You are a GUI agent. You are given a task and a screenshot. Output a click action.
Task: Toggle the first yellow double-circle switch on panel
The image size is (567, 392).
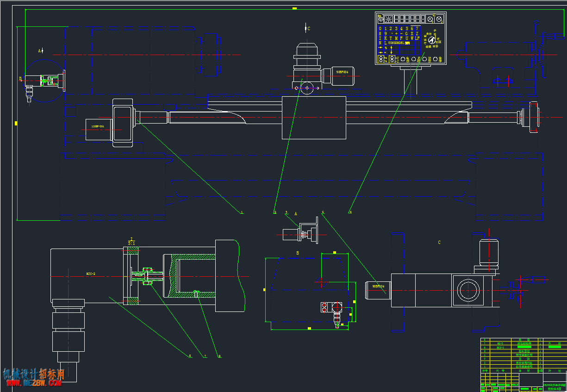pyautogui.click(x=381, y=59)
